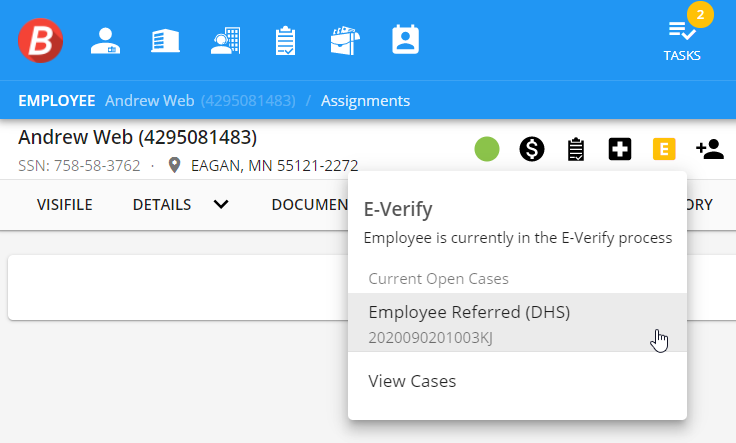The width and height of the screenshot is (736, 443).
Task: Click the Current Open Cases label
Action: coord(438,279)
